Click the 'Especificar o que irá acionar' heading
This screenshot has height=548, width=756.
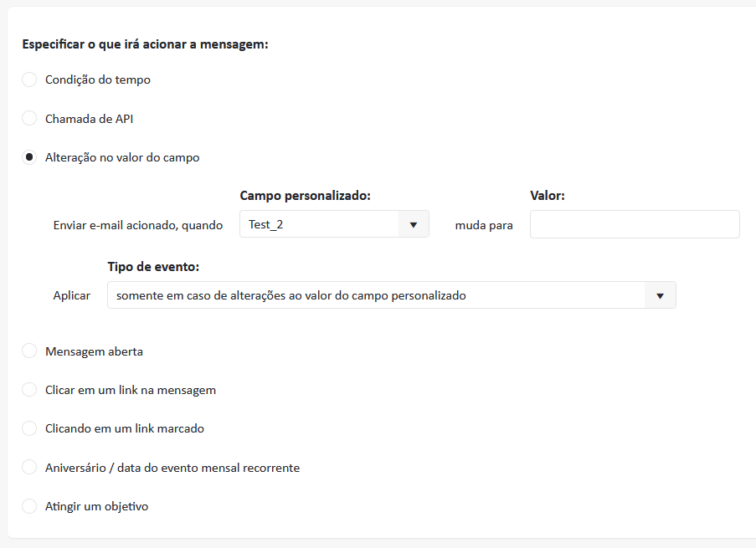click(x=145, y=44)
